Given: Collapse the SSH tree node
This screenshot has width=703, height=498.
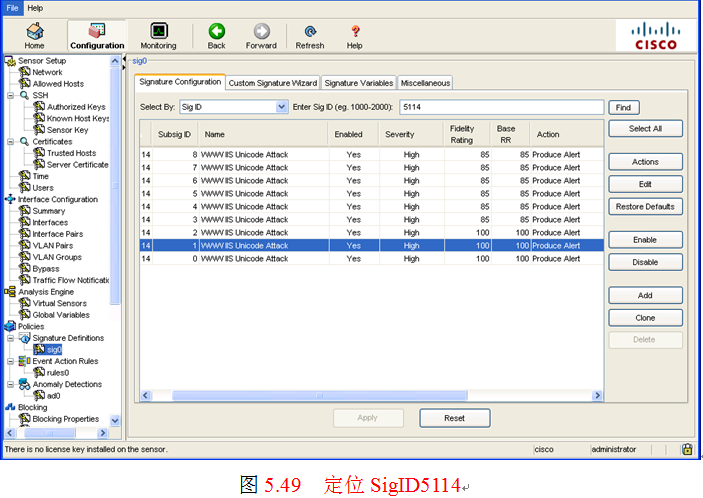Looking at the screenshot, I should coord(10,95).
